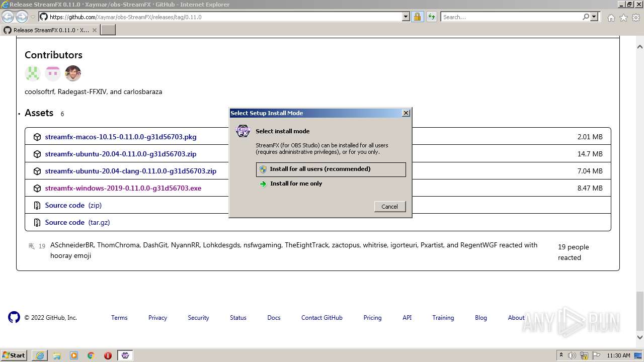Choose Install for all users (recommended)
The width and height of the screenshot is (644, 362).
pos(331,169)
